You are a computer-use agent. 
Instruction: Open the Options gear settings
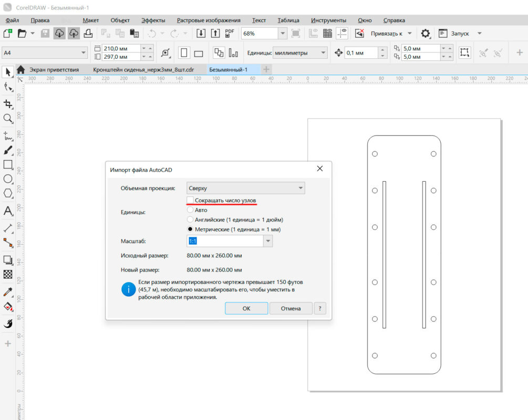(425, 34)
